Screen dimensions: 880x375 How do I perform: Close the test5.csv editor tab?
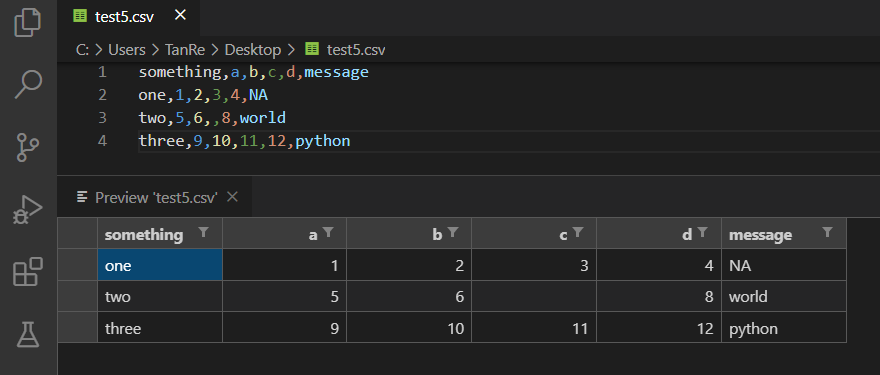point(180,16)
